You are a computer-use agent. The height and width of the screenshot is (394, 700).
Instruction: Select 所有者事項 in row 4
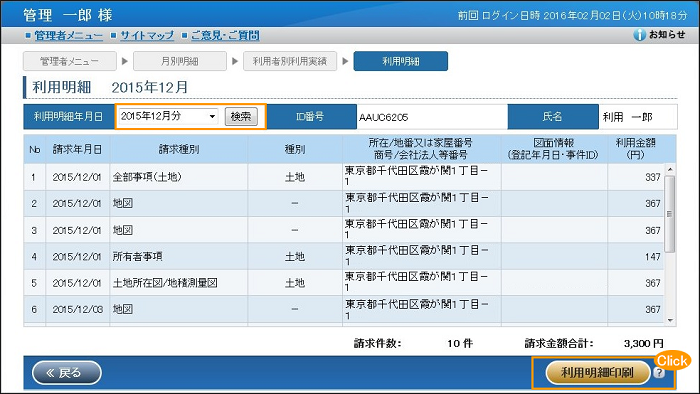pyautogui.click(x=138, y=257)
